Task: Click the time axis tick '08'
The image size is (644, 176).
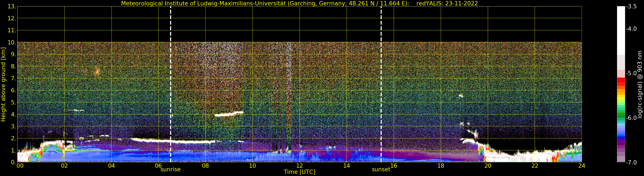Action: [x=205, y=166]
